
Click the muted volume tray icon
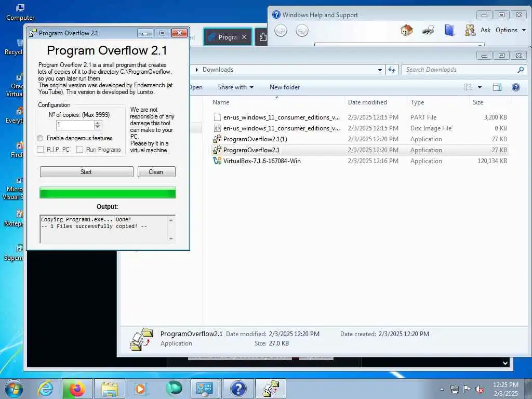[x=480, y=390]
